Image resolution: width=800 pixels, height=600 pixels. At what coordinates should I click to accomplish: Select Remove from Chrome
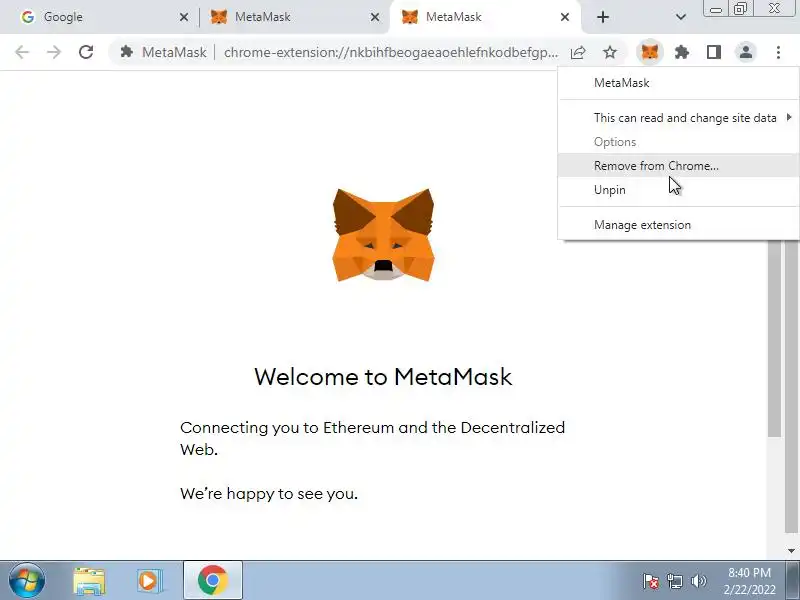point(679,166)
